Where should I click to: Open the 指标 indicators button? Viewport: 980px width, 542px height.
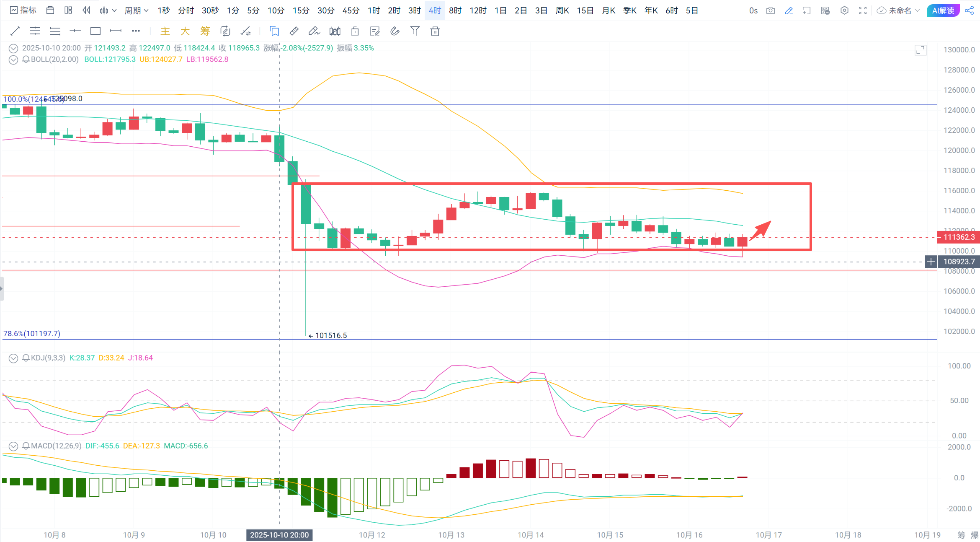click(x=23, y=10)
